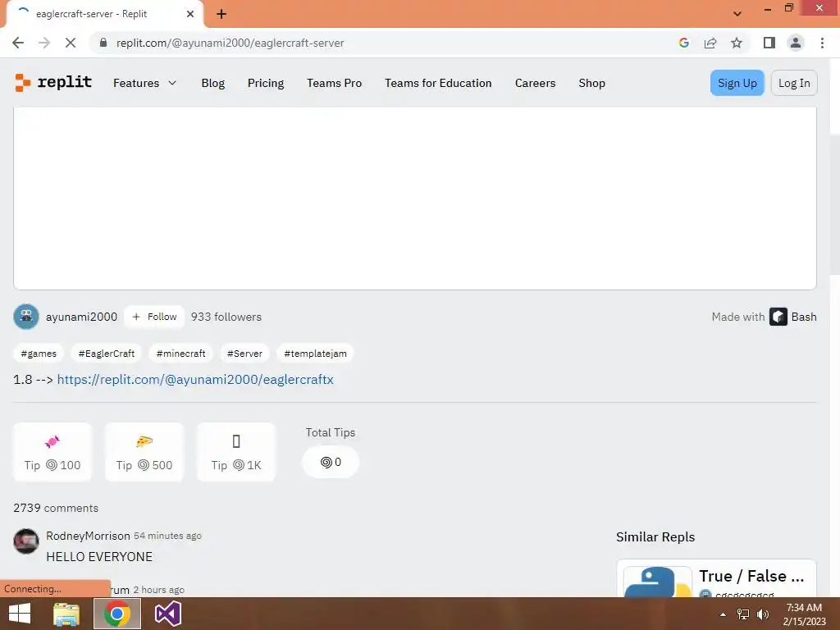Open Chrome three-dot menu

822,43
